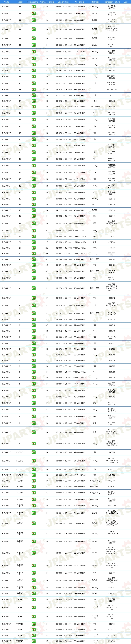Click fuel icon in Fuego 97kW / 132KM row

point(33,475)
